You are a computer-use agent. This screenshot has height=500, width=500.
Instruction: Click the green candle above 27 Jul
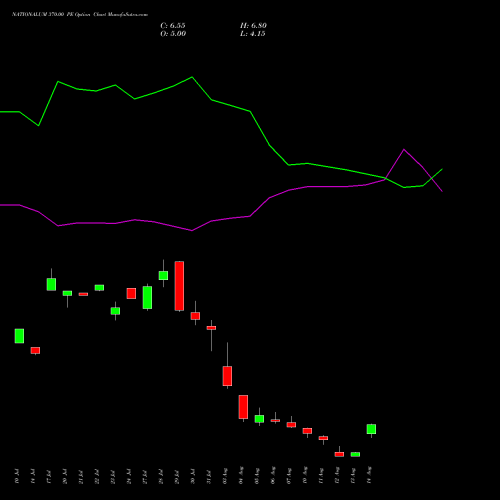(x=147, y=297)
